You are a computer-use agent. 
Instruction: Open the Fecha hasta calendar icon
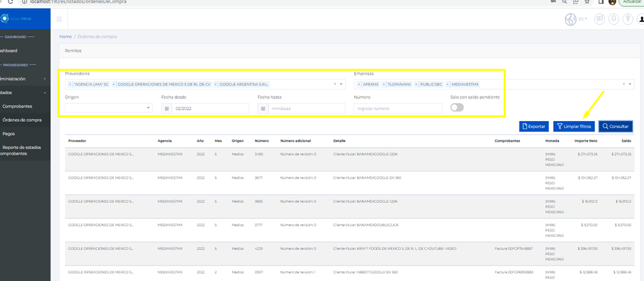tap(263, 109)
